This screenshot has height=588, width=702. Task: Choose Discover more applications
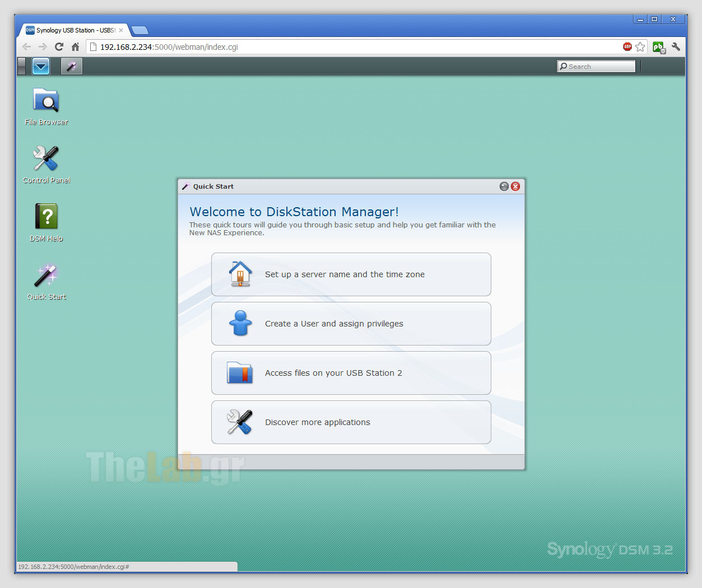pyautogui.click(x=351, y=422)
